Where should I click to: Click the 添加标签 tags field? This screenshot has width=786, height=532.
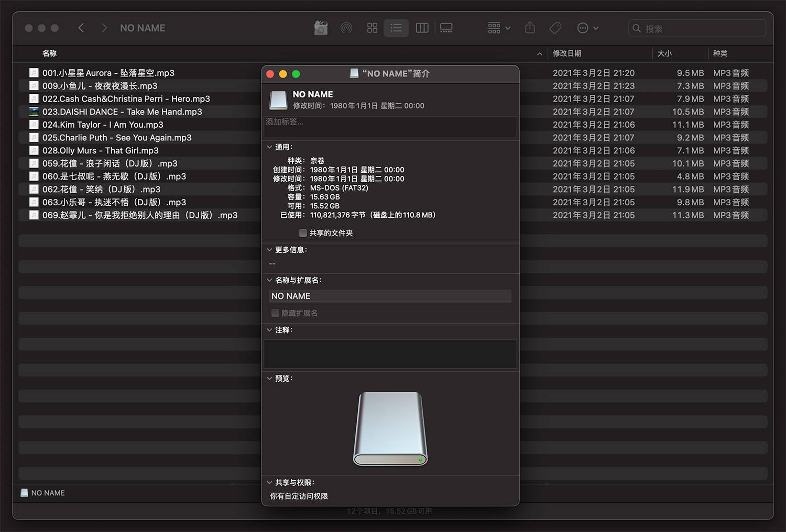click(390, 126)
